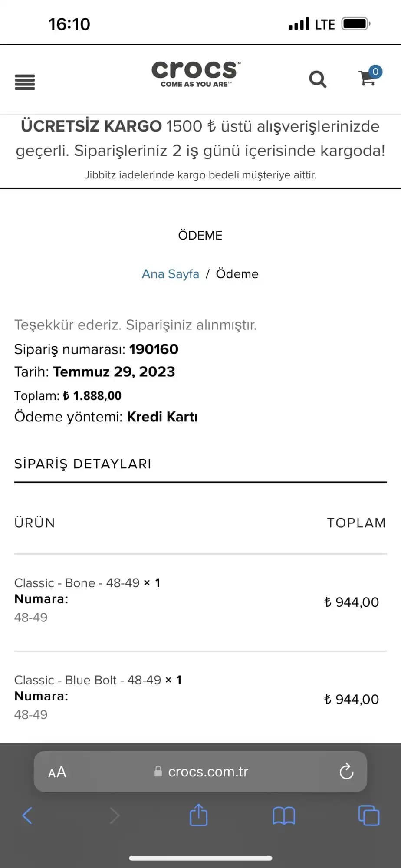Show Safari open tabs icon
401x868 pixels.
coord(369,815)
